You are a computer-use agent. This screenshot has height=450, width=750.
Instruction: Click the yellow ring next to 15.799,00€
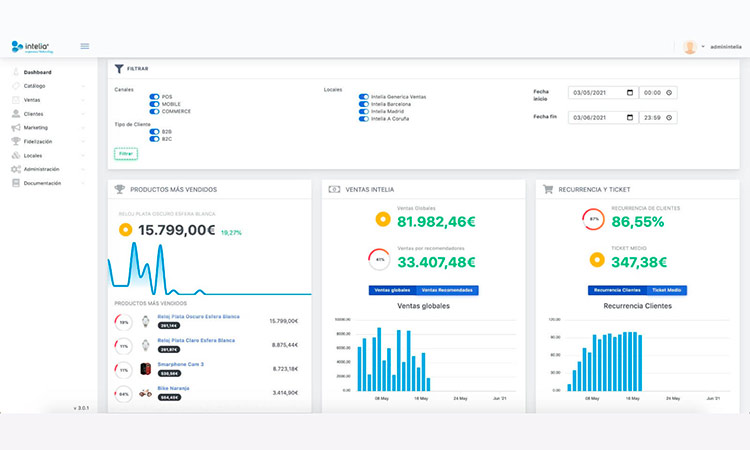(x=125, y=230)
